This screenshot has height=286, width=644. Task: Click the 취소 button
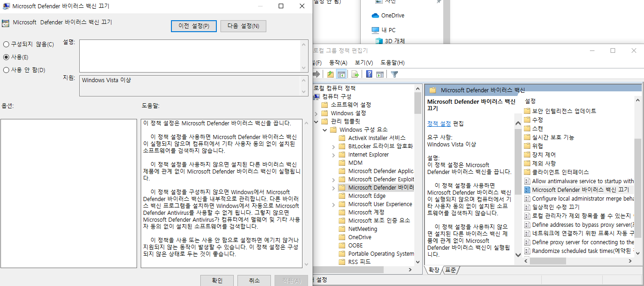tap(254, 280)
